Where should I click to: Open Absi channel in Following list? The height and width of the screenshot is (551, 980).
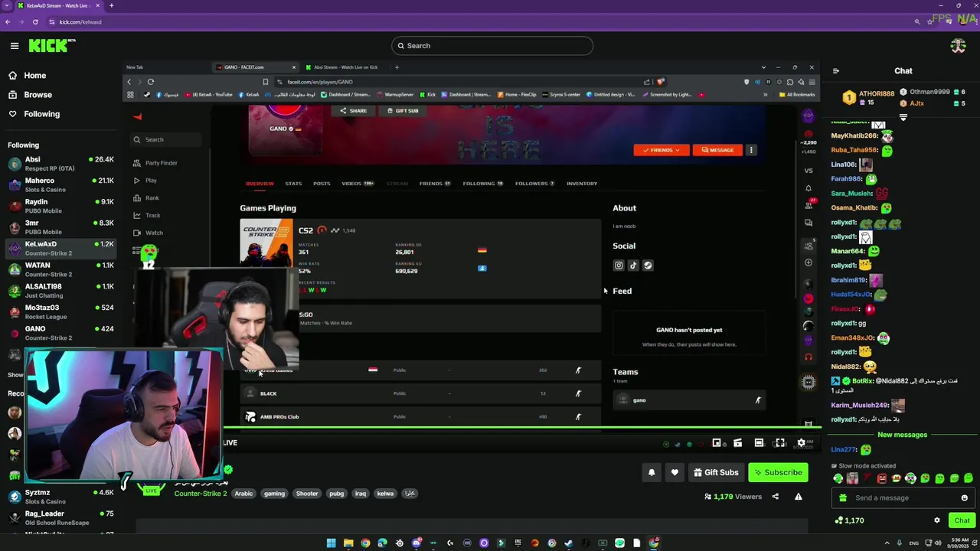tap(60, 164)
